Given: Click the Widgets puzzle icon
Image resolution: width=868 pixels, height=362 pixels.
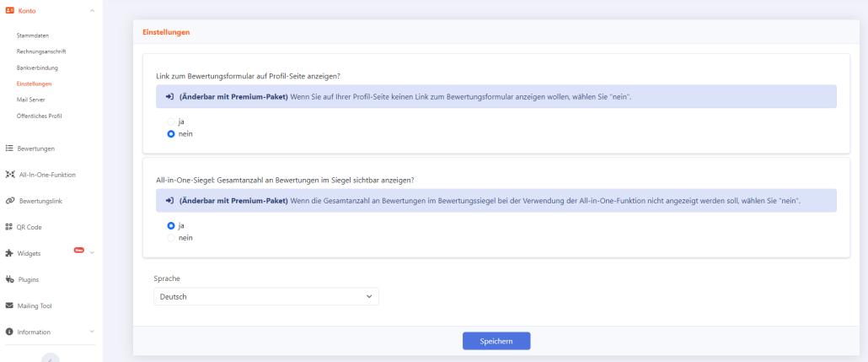Looking at the screenshot, I should click(9, 253).
